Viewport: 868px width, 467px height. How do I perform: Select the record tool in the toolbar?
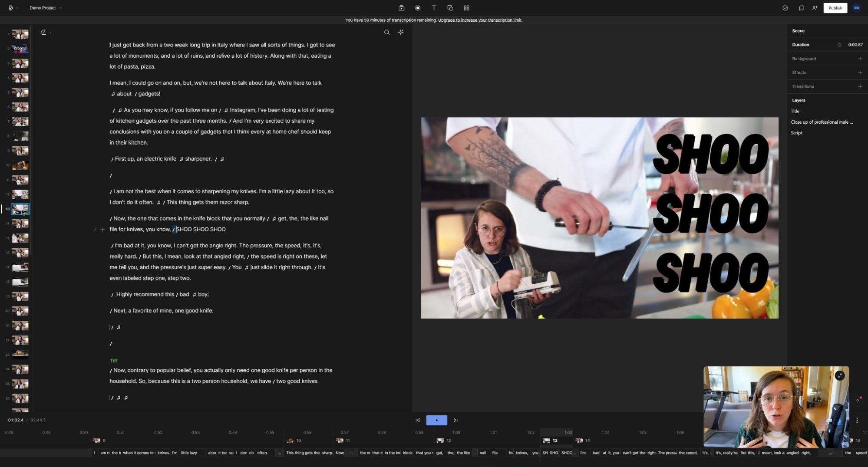(x=417, y=8)
